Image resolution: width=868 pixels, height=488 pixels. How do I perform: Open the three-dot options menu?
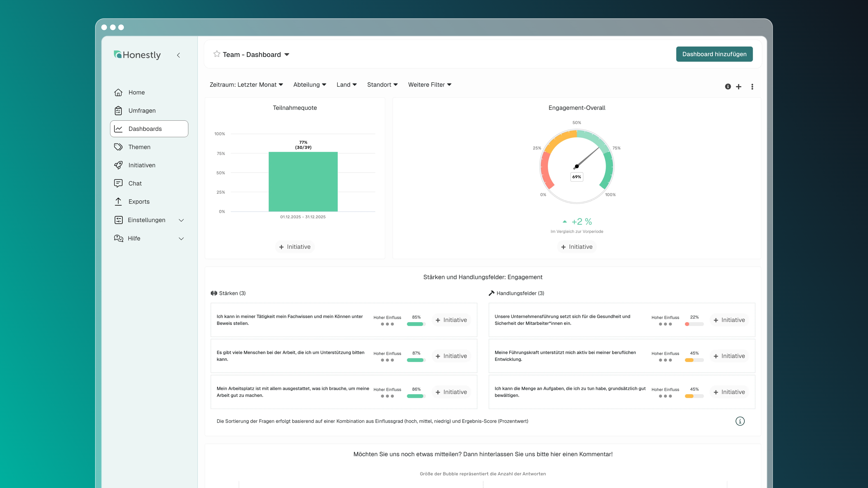[x=752, y=87]
